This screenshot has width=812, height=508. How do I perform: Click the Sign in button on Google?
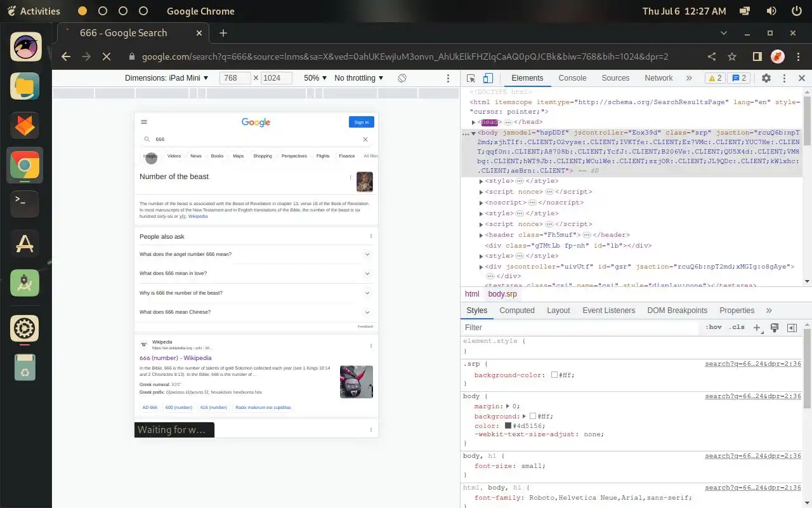(362, 122)
